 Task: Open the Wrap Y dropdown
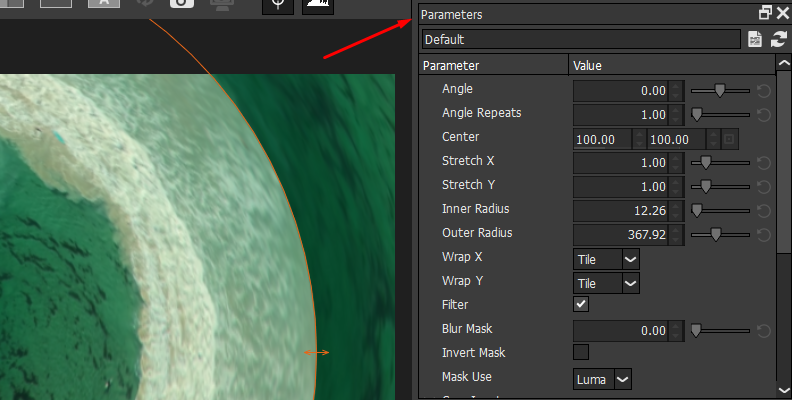tap(606, 283)
